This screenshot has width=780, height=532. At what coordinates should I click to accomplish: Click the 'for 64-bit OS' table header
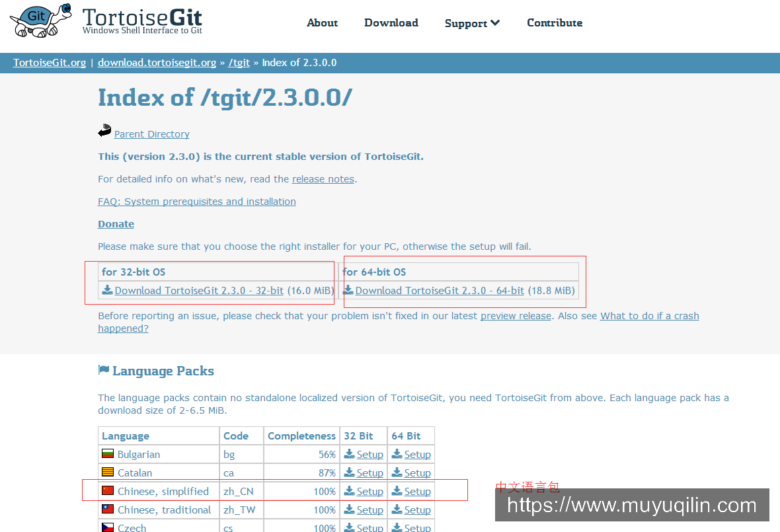pyautogui.click(x=374, y=272)
